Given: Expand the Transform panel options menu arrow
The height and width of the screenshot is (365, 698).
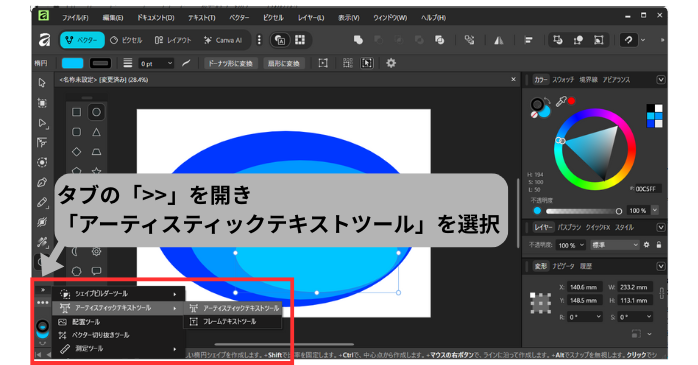Looking at the screenshot, I should tap(661, 266).
